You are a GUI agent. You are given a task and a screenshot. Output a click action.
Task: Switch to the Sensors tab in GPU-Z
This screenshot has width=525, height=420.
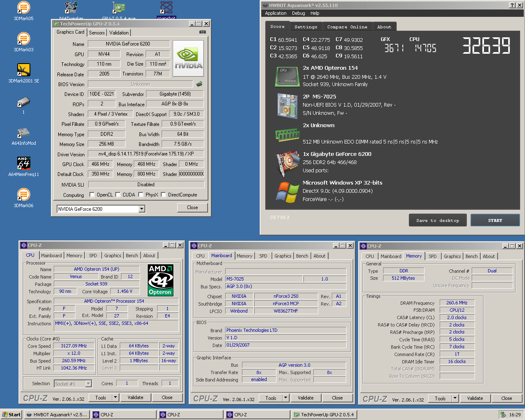tap(97, 33)
